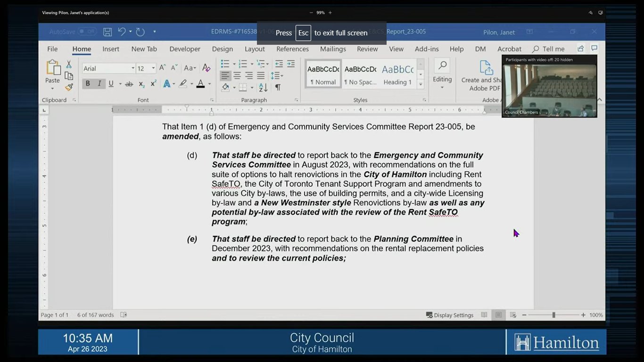644x362 pixels.
Task: Click the Subscript icon
Action: (x=141, y=83)
